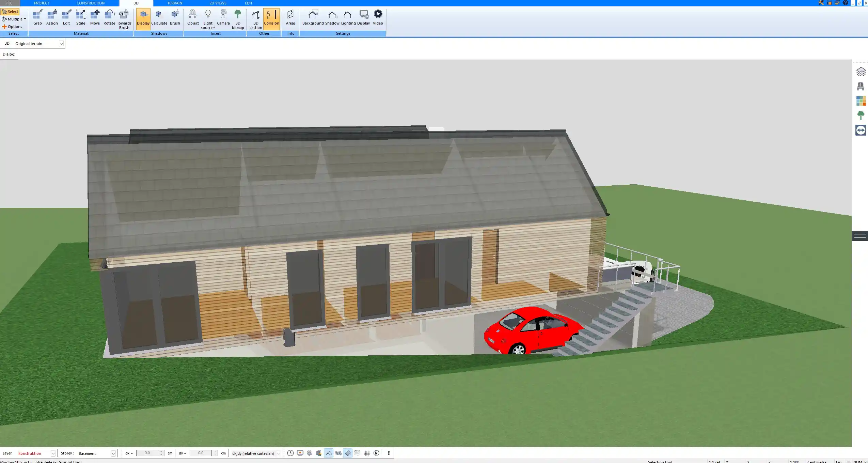
Task: Open the Background settings
Action: [313, 17]
